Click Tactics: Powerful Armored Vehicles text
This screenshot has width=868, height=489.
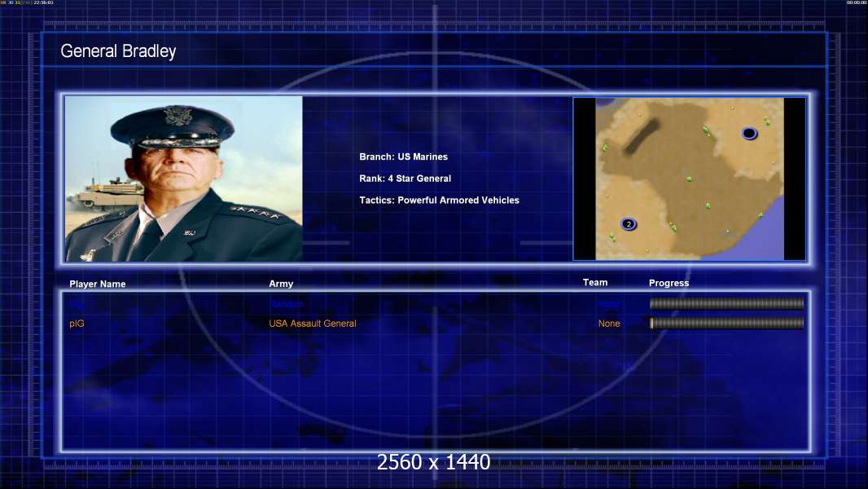click(x=439, y=200)
